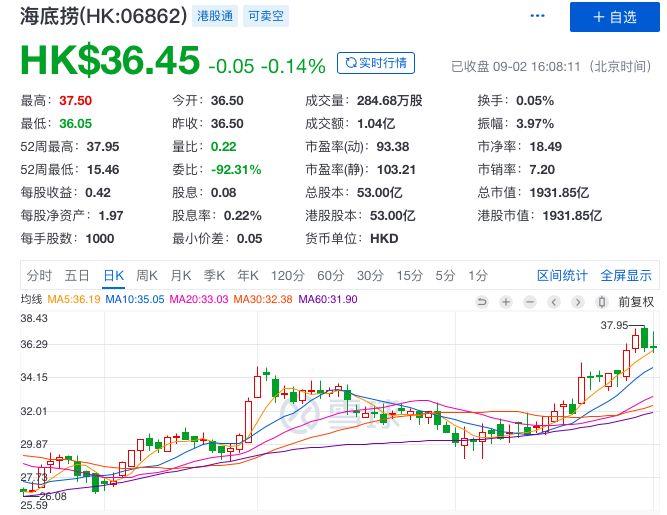Switch to the 1分 chart tab

point(478,276)
